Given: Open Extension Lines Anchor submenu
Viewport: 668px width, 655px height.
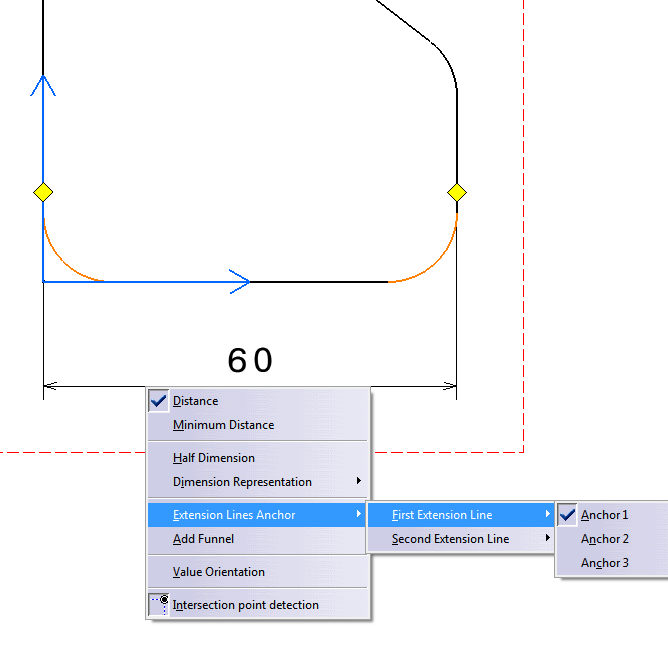Looking at the screenshot, I should pyautogui.click(x=257, y=515).
